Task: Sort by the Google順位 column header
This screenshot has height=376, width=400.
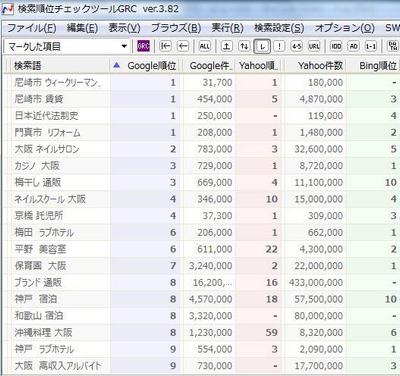Action: (145, 66)
